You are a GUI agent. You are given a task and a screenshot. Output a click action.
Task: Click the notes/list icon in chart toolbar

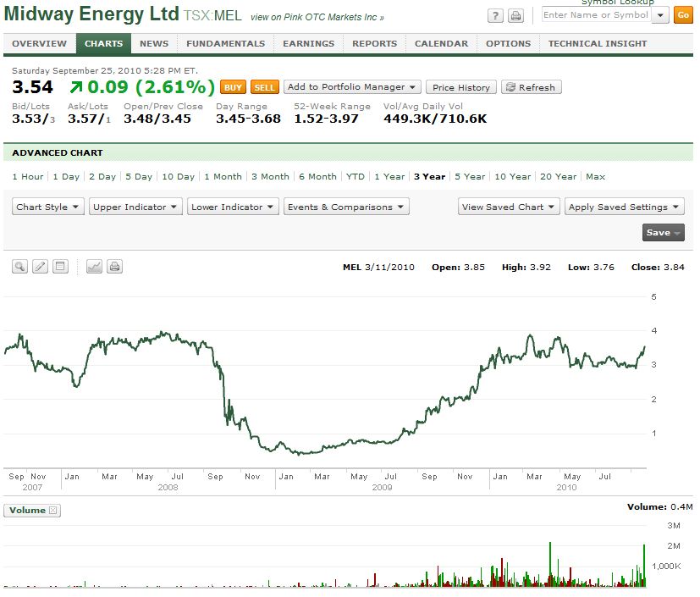click(59, 267)
